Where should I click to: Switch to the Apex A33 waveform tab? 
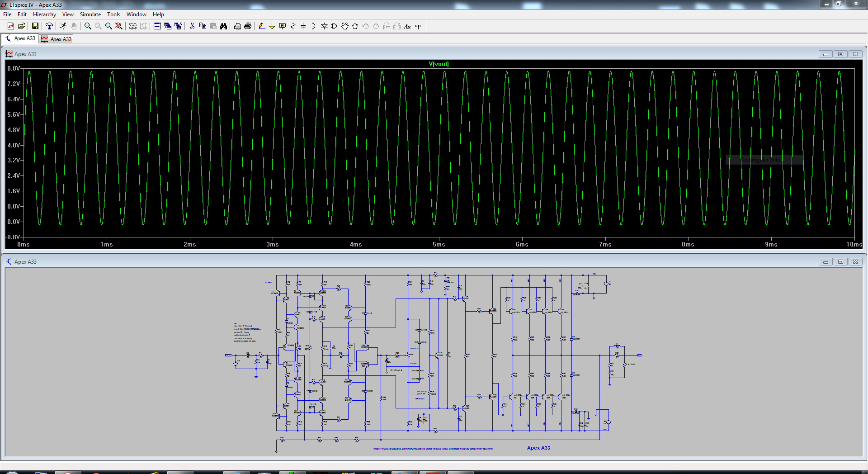(56, 39)
